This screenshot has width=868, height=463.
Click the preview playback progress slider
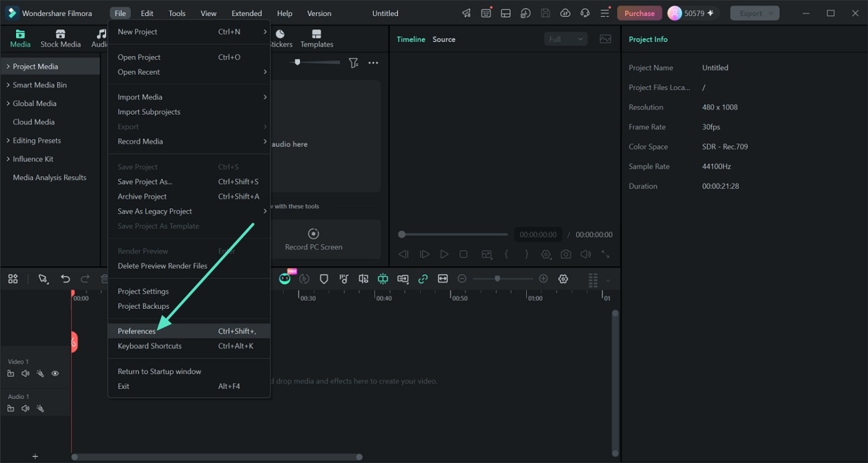(453, 234)
